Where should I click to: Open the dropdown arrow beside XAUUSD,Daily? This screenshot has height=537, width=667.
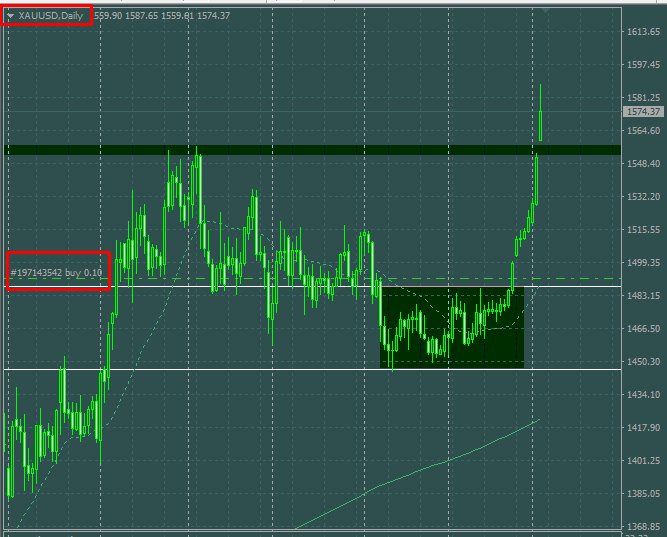10,15
